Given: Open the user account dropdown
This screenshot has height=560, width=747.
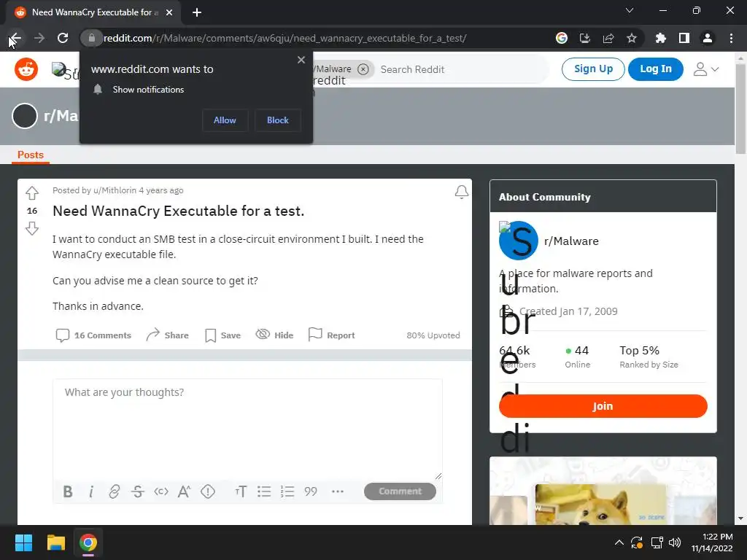Looking at the screenshot, I should [x=706, y=69].
